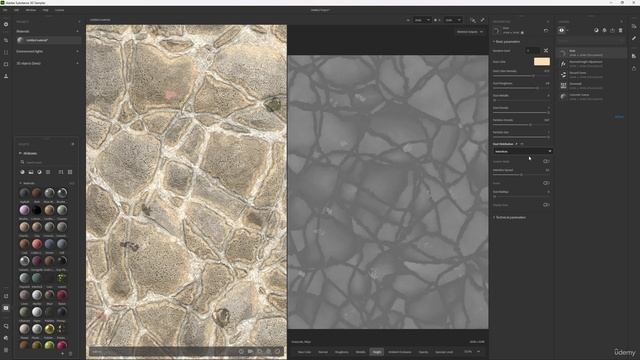Screen dimensions: 640x360
Task: Click the top icon on the right sidebar
Action: (634, 27)
